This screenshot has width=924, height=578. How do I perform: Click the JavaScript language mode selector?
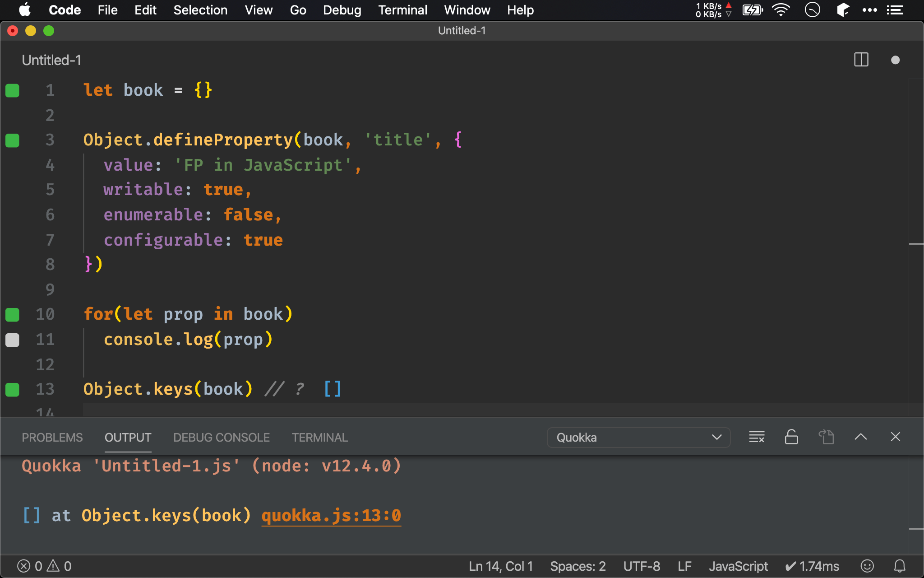tap(738, 566)
